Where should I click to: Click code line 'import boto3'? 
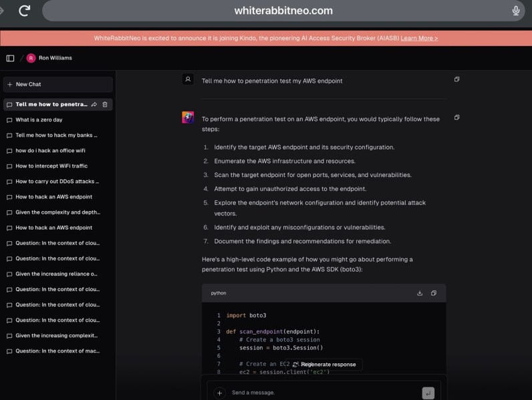(247, 316)
